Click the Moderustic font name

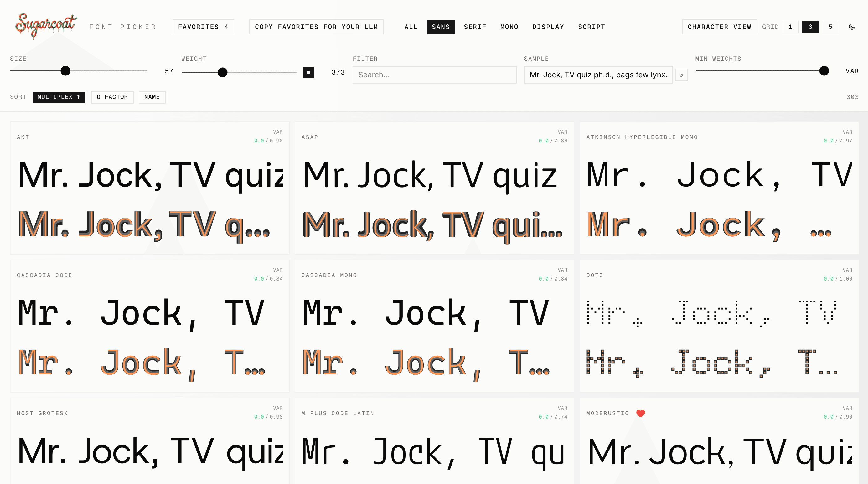click(x=607, y=413)
